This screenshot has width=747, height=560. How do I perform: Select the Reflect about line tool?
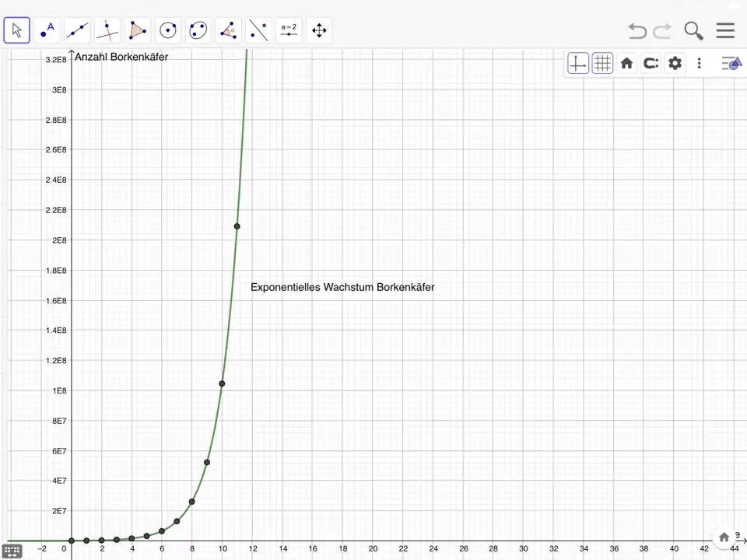258,31
